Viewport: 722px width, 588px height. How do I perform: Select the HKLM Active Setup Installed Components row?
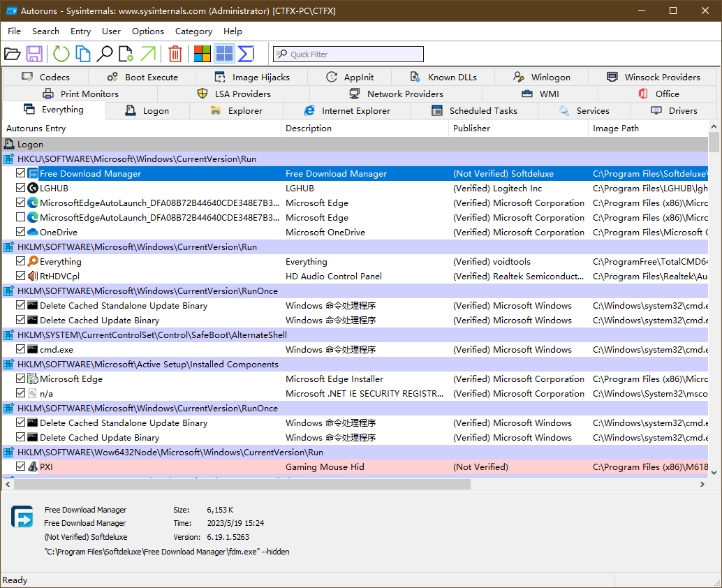pyautogui.click(x=355, y=365)
